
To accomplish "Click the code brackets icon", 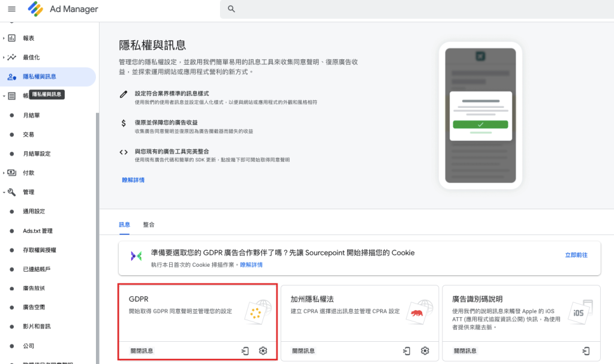I will coord(124,152).
